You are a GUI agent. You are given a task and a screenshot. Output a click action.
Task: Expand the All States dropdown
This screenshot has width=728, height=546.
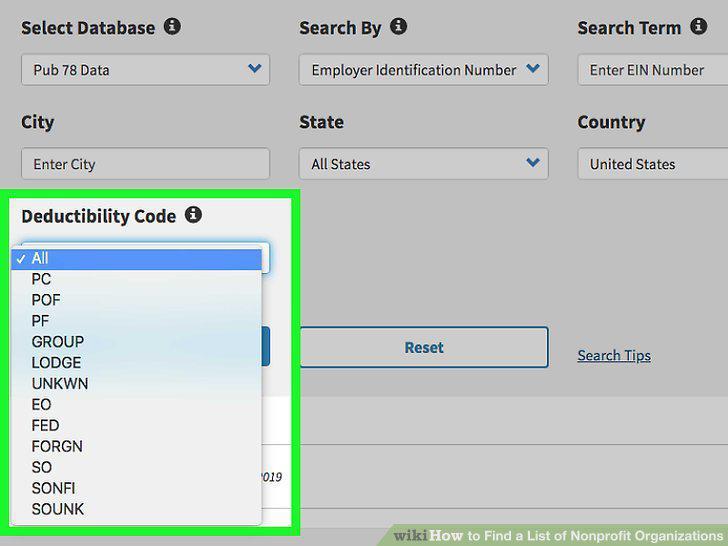[x=423, y=163]
